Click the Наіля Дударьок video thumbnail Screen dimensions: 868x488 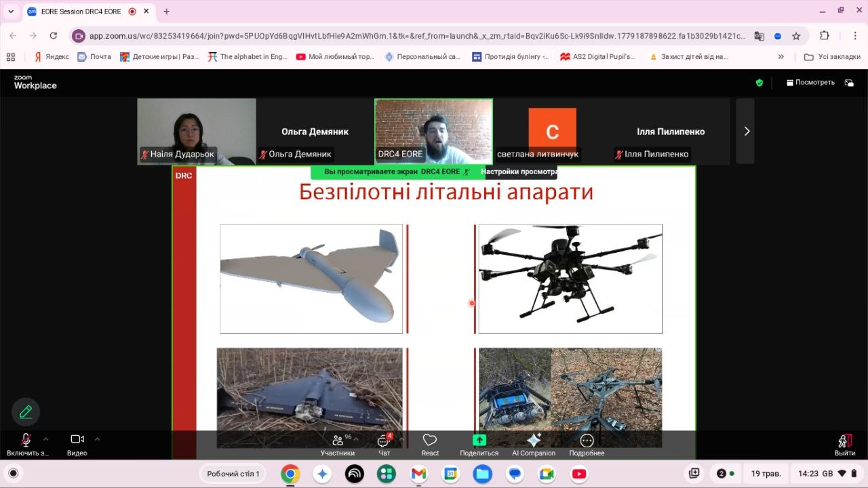coord(197,131)
